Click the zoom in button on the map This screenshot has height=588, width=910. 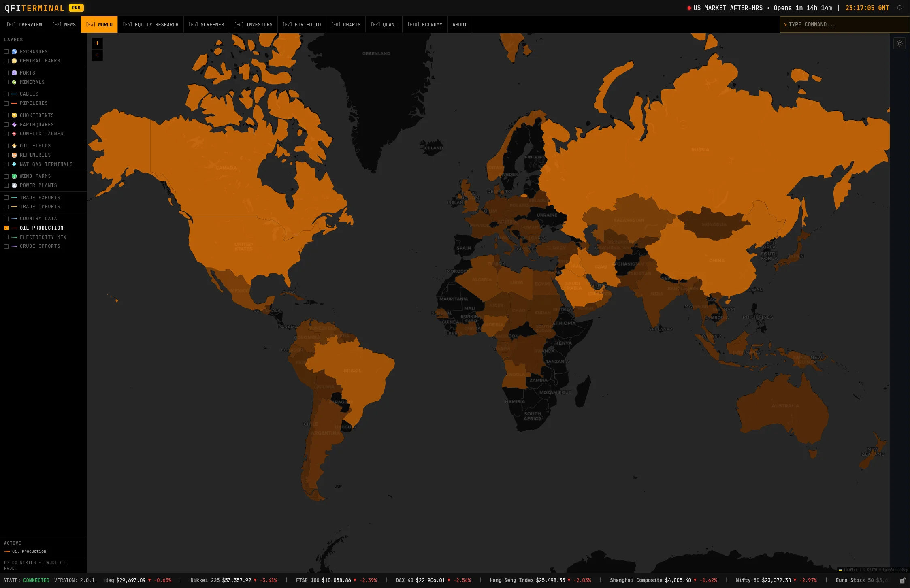click(97, 43)
